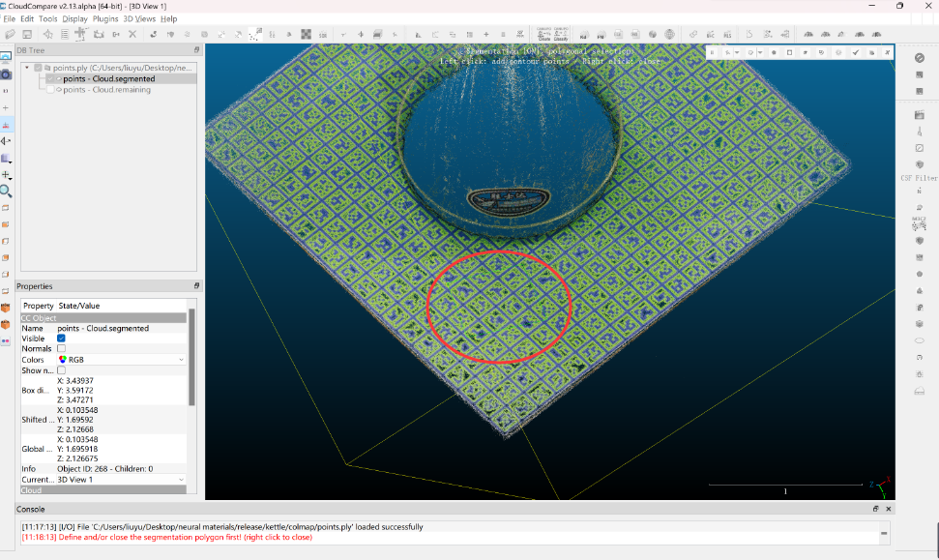Open the 3D Views menu
Screen dimensions: 939x560
coord(139,19)
